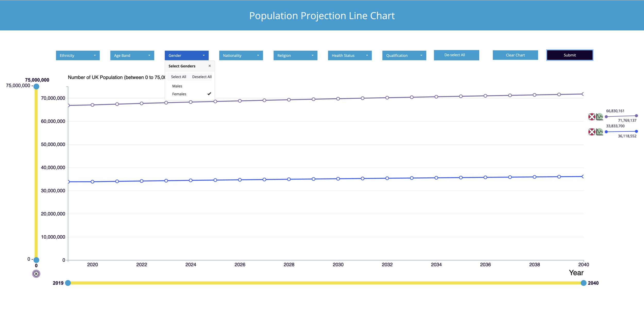Click the Clear Chart button
Screen dimensions: 644x333
tap(515, 55)
